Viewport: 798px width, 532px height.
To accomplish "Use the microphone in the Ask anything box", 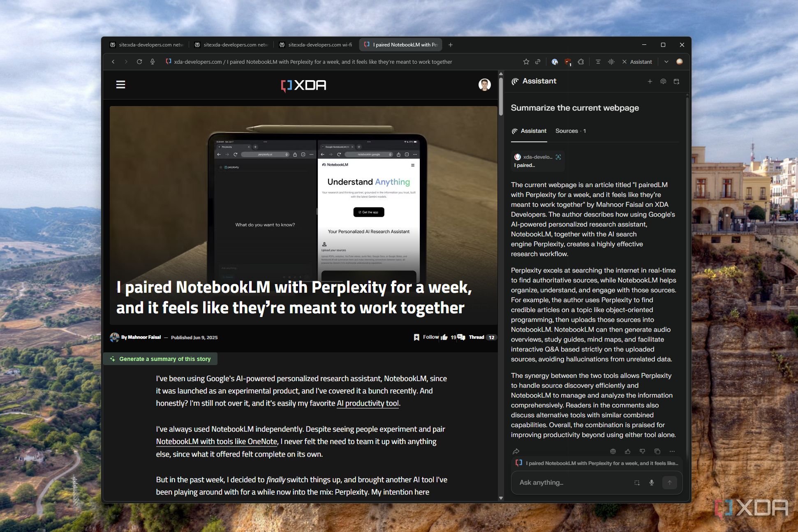I will (652, 482).
